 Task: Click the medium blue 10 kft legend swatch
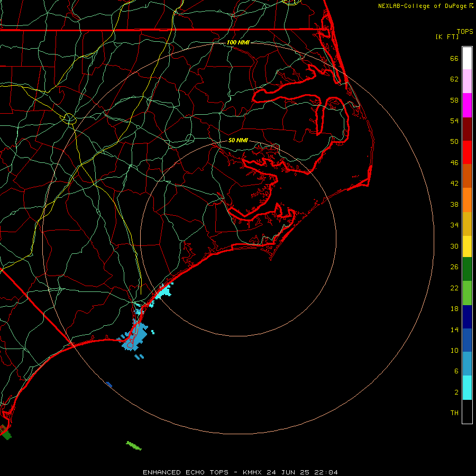coord(467,340)
